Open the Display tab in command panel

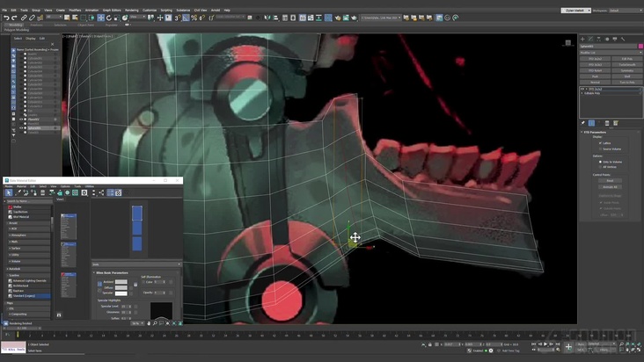(615, 39)
